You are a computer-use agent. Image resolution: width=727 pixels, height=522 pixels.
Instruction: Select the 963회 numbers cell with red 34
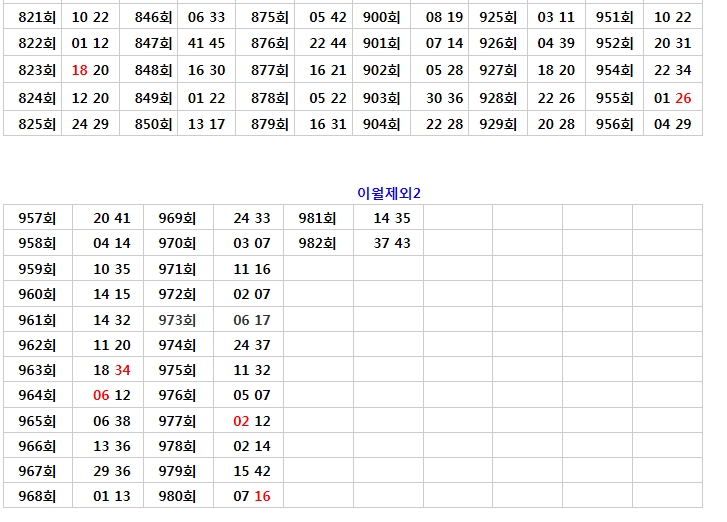112,370
